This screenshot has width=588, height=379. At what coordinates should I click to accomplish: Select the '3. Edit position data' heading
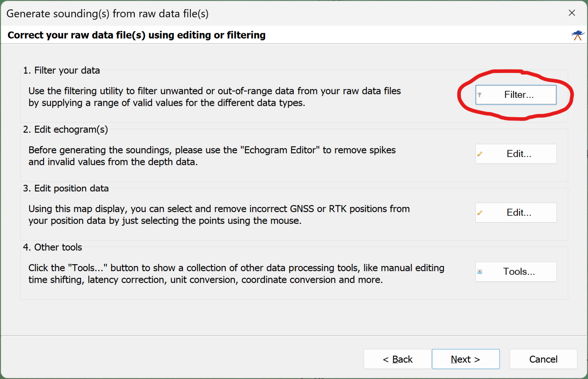(x=66, y=188)
